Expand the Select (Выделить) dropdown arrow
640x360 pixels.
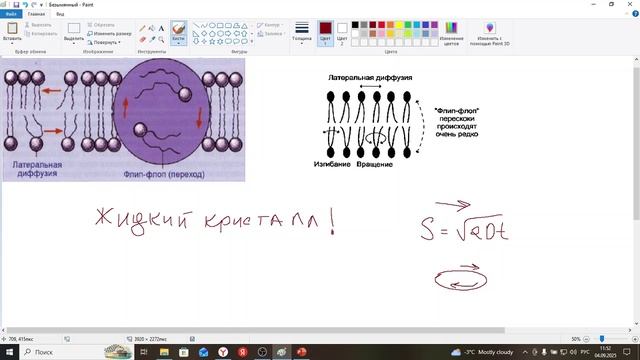[x=74, y=43]
